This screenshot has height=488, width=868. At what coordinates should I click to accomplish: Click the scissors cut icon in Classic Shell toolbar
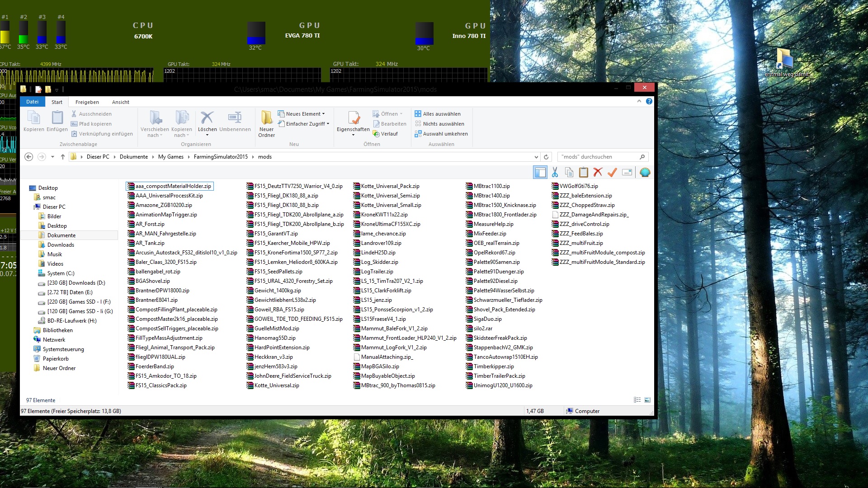coord(555,172)
